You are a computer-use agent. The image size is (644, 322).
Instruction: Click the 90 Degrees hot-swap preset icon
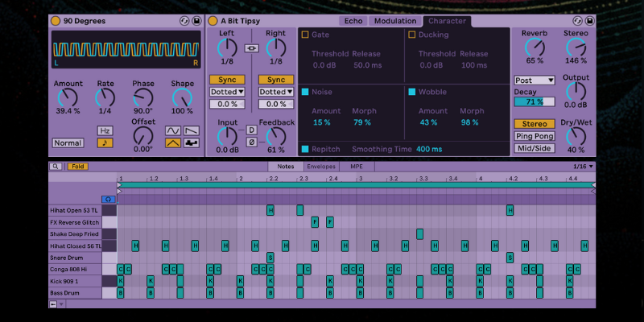point(184,20)
